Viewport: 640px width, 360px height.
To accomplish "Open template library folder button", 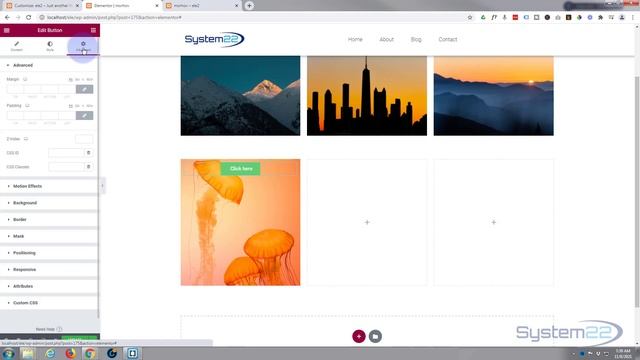I will (x=375, y=336).
